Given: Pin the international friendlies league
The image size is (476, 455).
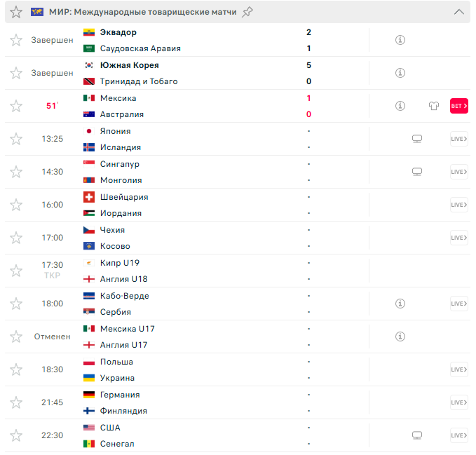Looking at the screenshot, I should (x=247, y=12).
